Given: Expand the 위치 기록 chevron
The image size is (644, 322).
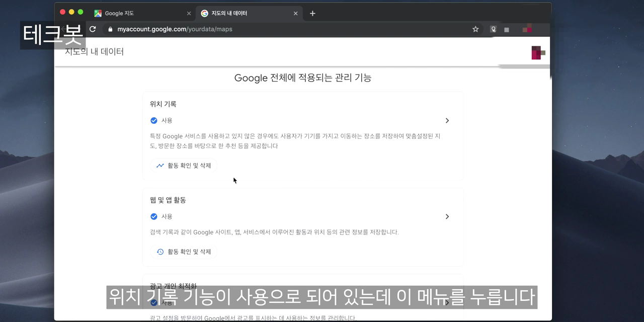Looking at the screenshot, I should (447, 121).
